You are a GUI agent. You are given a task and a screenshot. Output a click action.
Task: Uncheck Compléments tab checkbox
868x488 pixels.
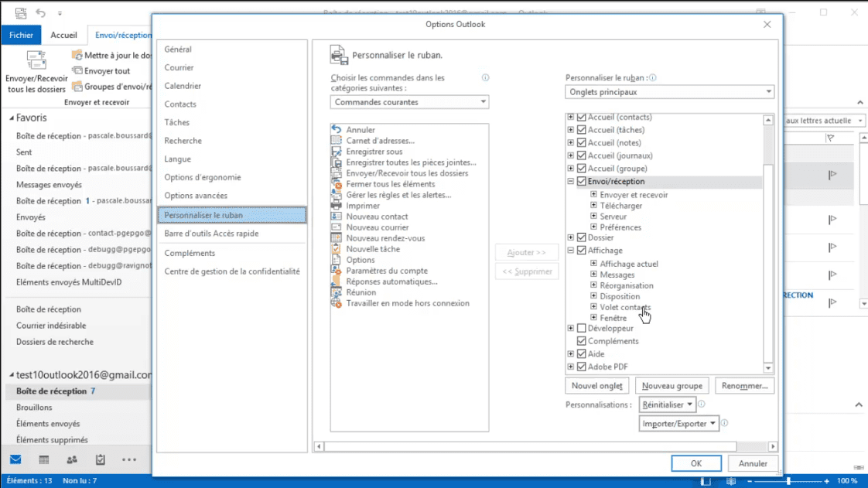click(x=581, y=341)
